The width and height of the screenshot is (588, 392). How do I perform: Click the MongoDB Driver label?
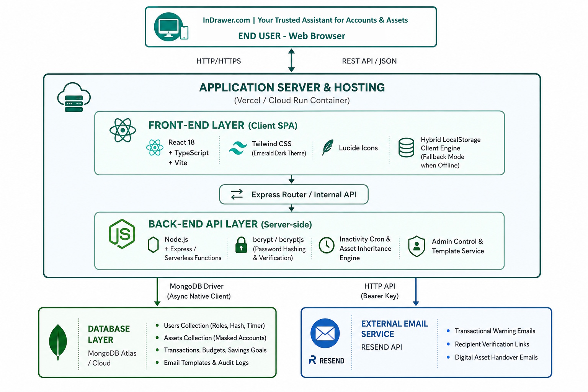[196, 286]
